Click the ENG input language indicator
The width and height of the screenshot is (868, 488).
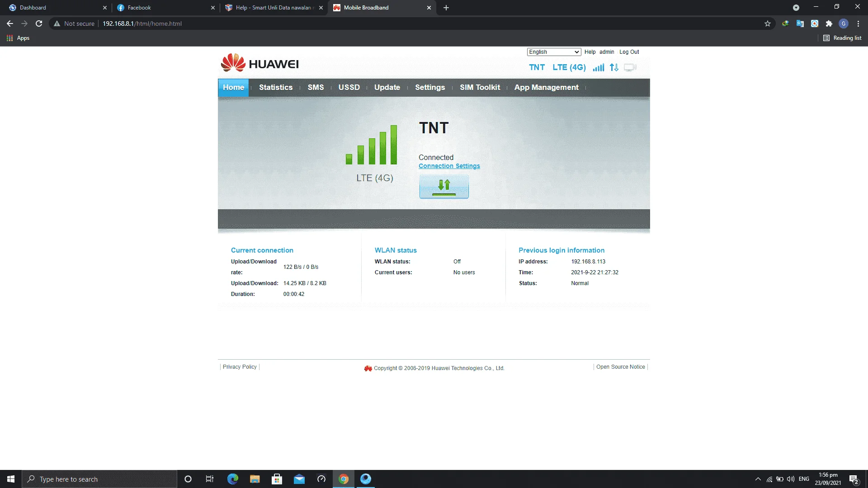coord(804,479)
